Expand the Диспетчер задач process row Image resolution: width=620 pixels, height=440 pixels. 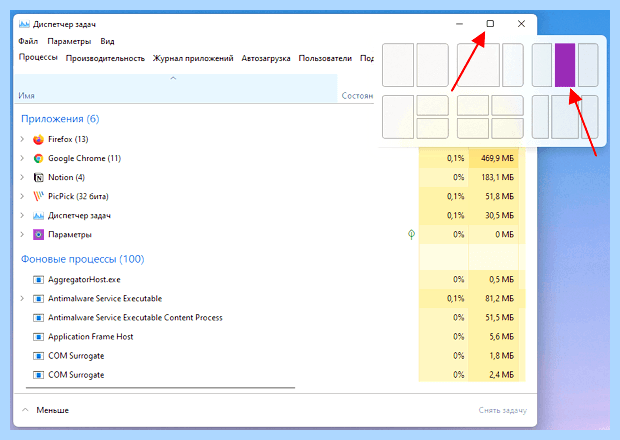(22, 215)
